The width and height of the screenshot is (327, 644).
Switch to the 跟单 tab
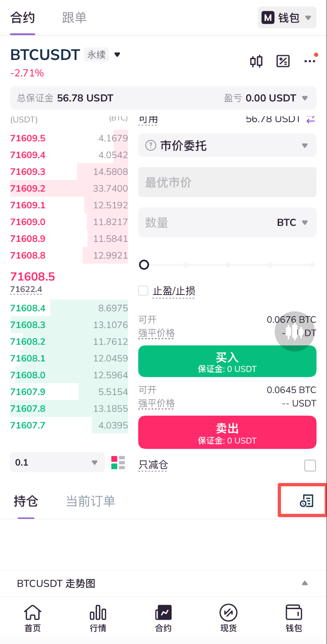coord(74,18)
